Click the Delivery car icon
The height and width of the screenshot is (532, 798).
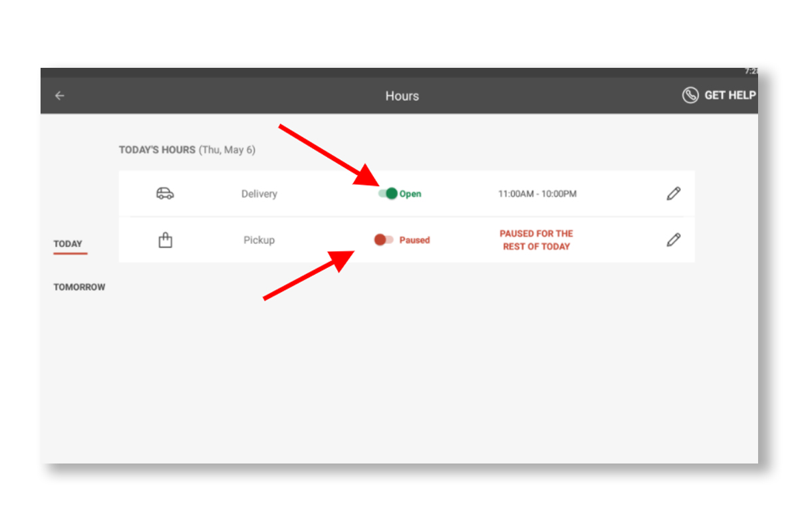165,194
